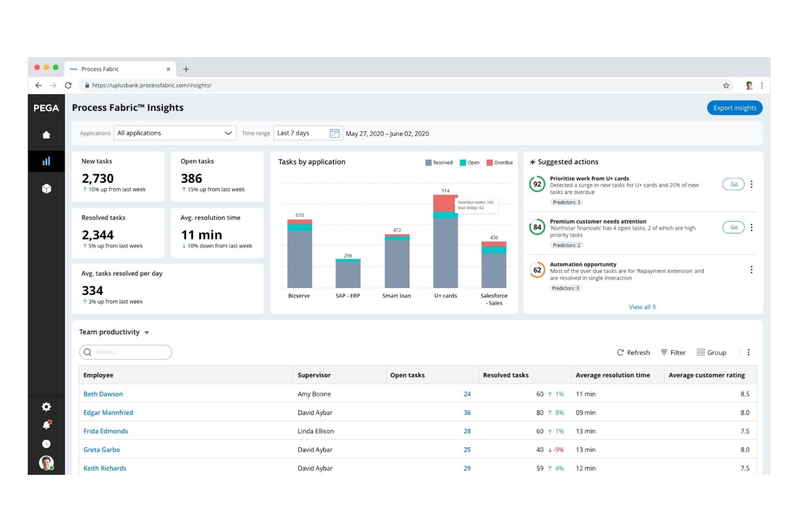Click the Open legend color swatch

pyautogui.click(x=463, y=162)
